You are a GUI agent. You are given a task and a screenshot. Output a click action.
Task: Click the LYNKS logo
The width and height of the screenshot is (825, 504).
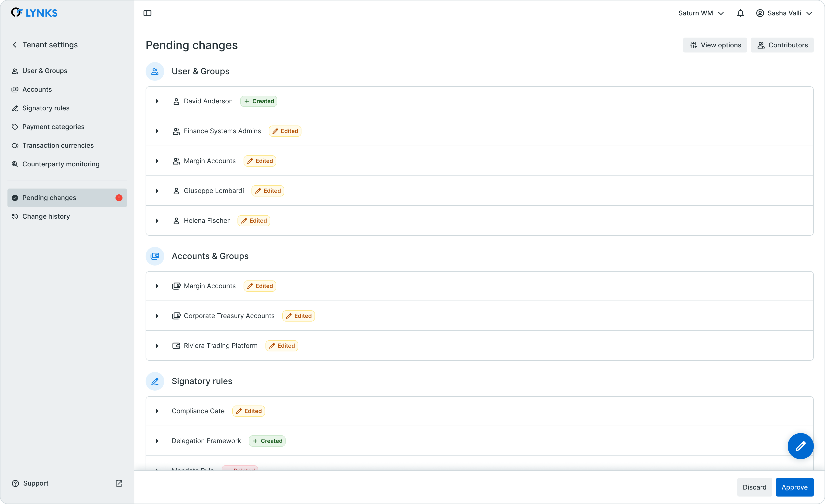pos(34,13)
